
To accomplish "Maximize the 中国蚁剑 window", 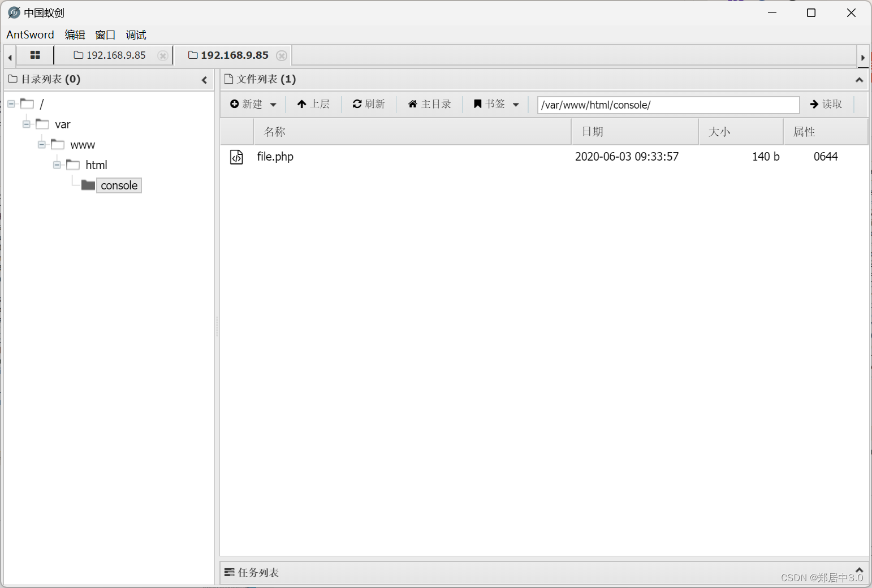I will [811, 12].
